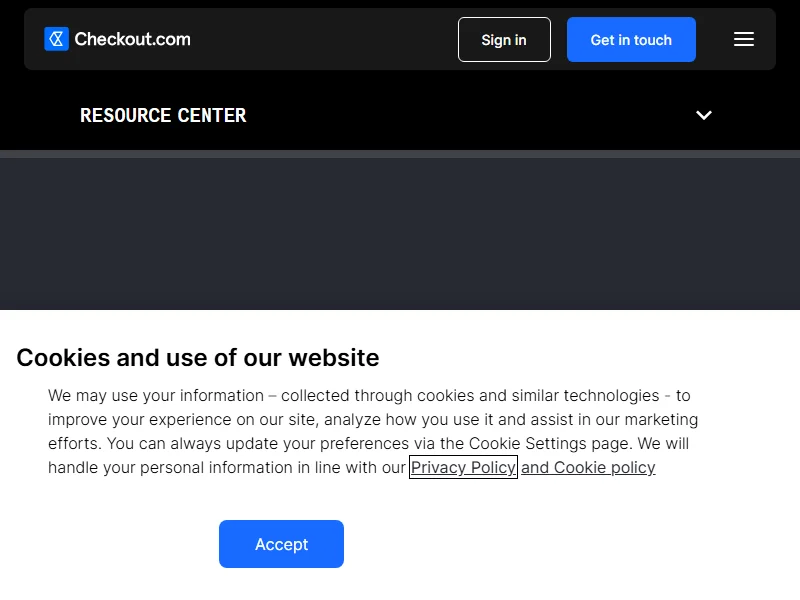Select the RESOURCE CENTER menu label

point(163,115)
